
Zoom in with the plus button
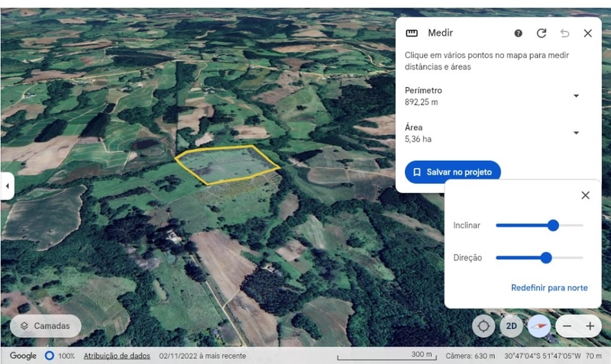[x=590, y=327]
